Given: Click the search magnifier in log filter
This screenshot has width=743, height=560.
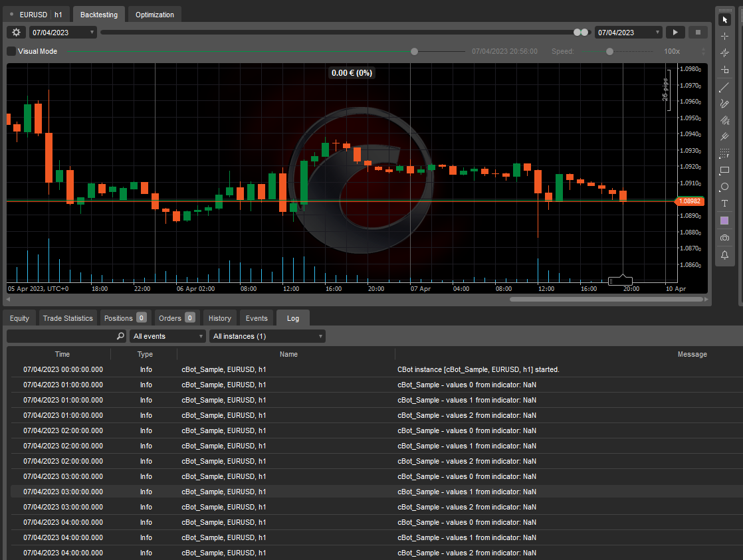Looking at the screenshot, I should click(x=120, y=336).
